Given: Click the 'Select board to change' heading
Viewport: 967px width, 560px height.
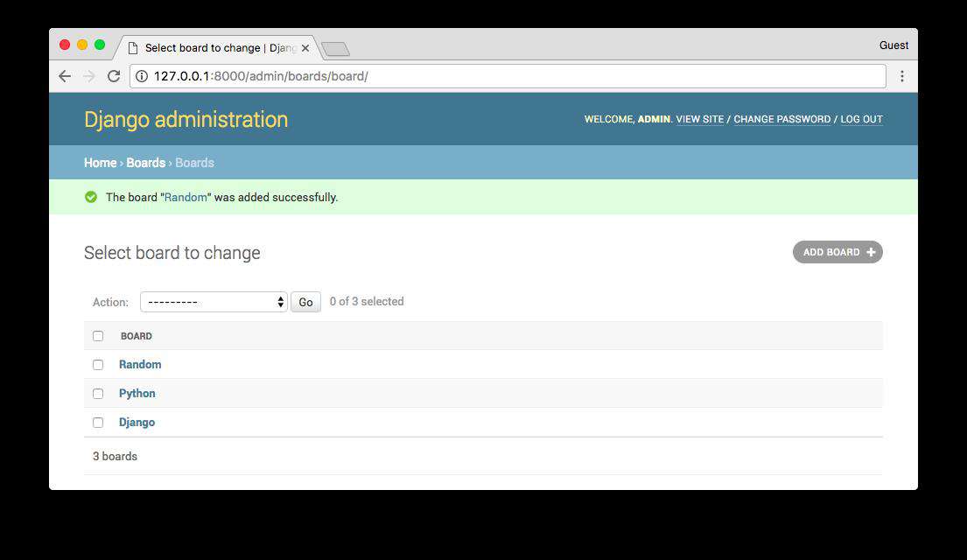Looking at the screenshot, I should point(172,253).
